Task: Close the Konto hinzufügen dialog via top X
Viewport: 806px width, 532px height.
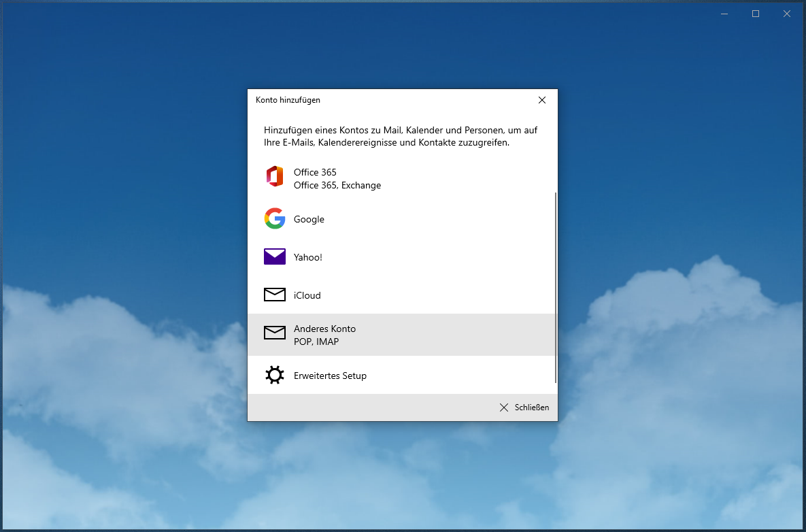Action: pyautogui.click(x=542, y=100)
